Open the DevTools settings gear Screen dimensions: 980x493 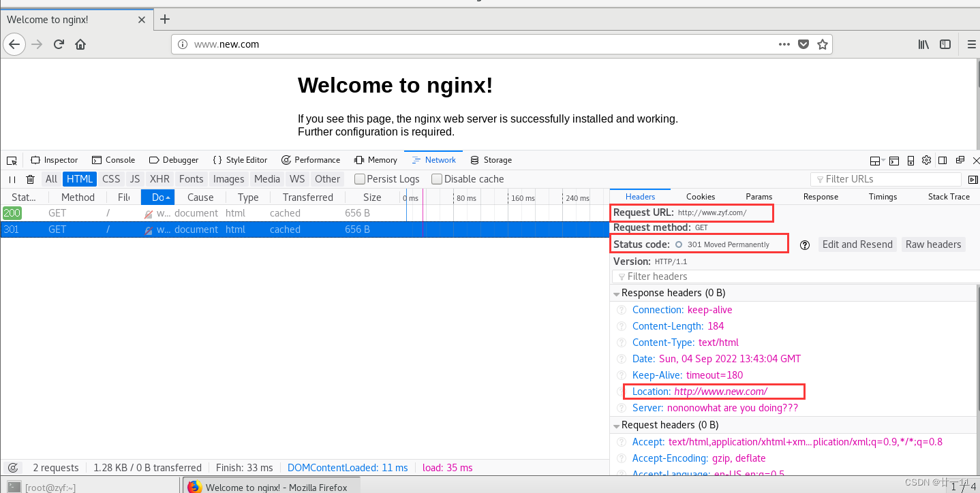tap(926, 160)
